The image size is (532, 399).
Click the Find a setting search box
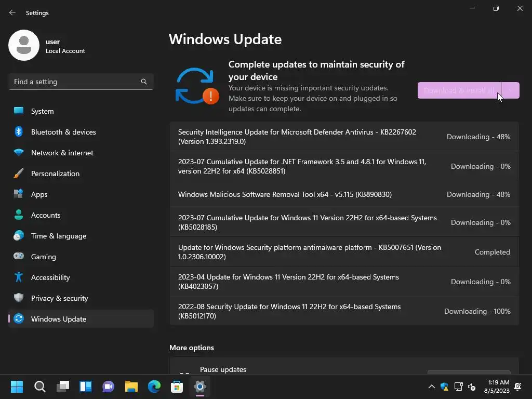(81, 82)
